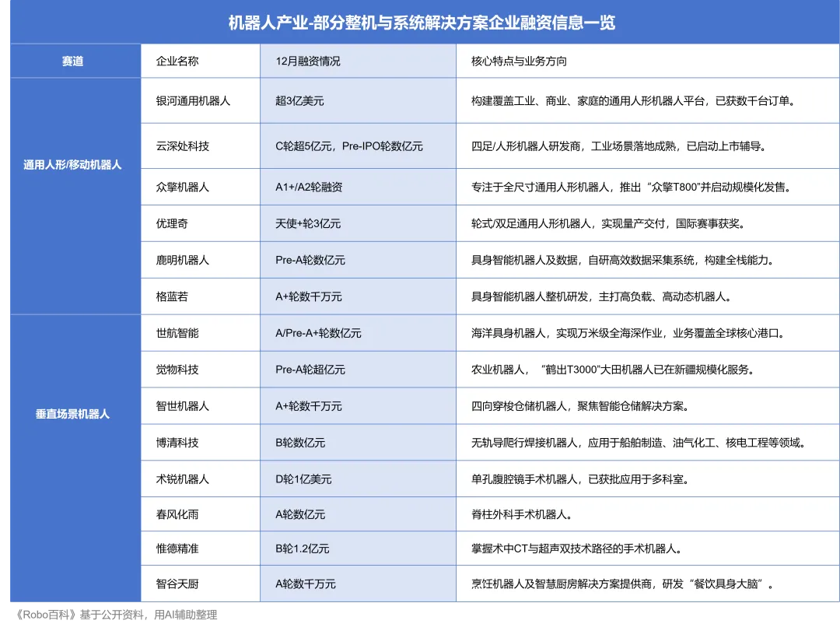Screen dimensions: 840x624
Task: Click company name 云深处科技
Action: [x=182, y=146]
